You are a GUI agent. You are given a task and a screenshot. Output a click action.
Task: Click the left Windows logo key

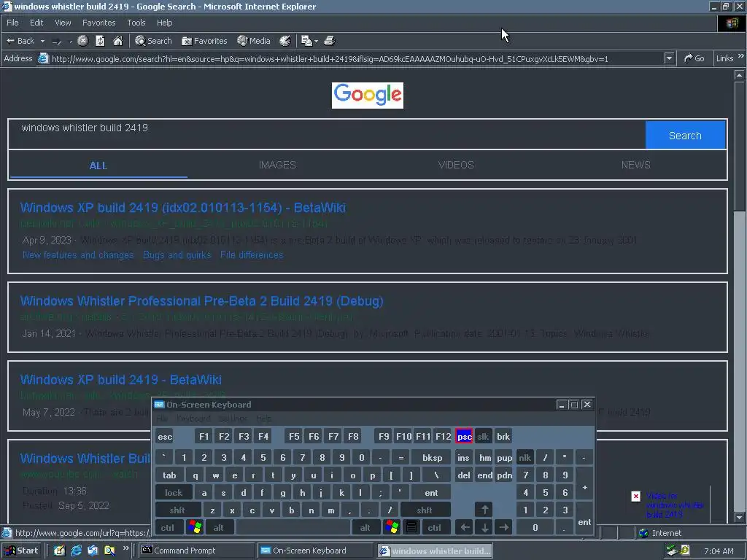(195, 528)
